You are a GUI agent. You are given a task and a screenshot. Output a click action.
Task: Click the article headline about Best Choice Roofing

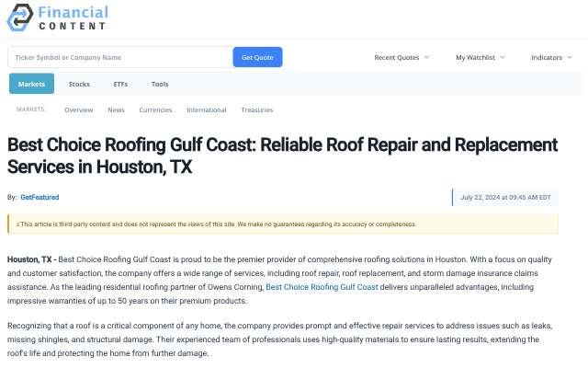pos(282,155)
